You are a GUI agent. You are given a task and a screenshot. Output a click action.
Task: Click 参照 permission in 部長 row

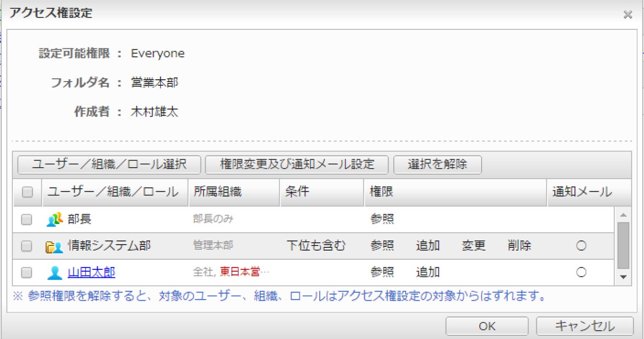coord(382,220)
